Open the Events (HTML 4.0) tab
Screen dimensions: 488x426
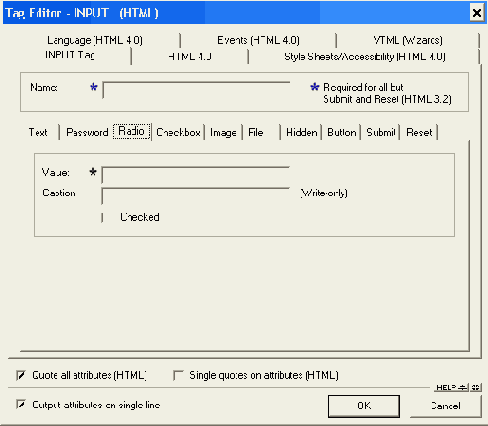click(258, 40)
